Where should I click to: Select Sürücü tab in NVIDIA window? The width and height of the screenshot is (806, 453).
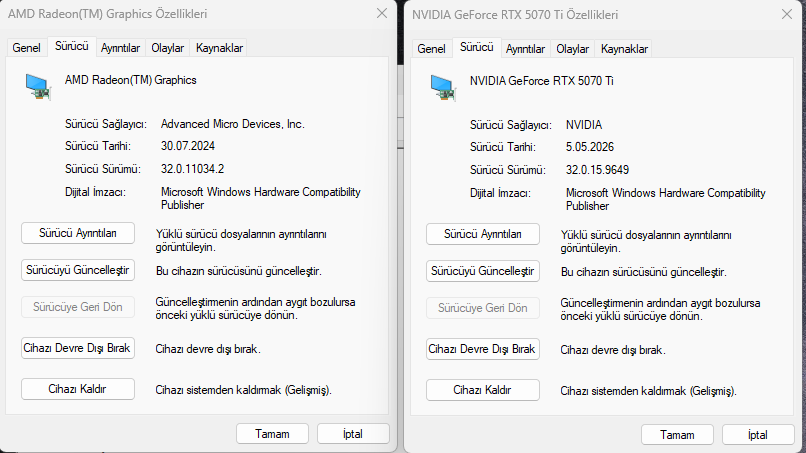pyautogui.click(x=477, y=47)
